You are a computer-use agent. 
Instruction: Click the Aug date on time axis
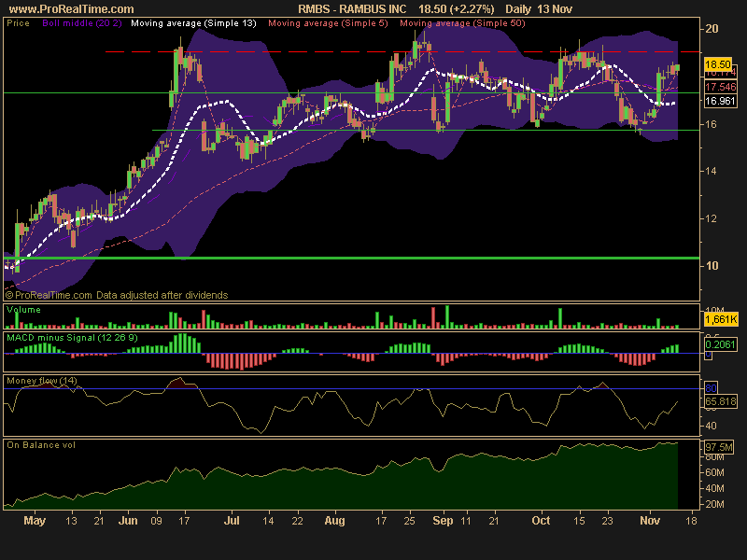pyautogui.click(x=335, y=521)
